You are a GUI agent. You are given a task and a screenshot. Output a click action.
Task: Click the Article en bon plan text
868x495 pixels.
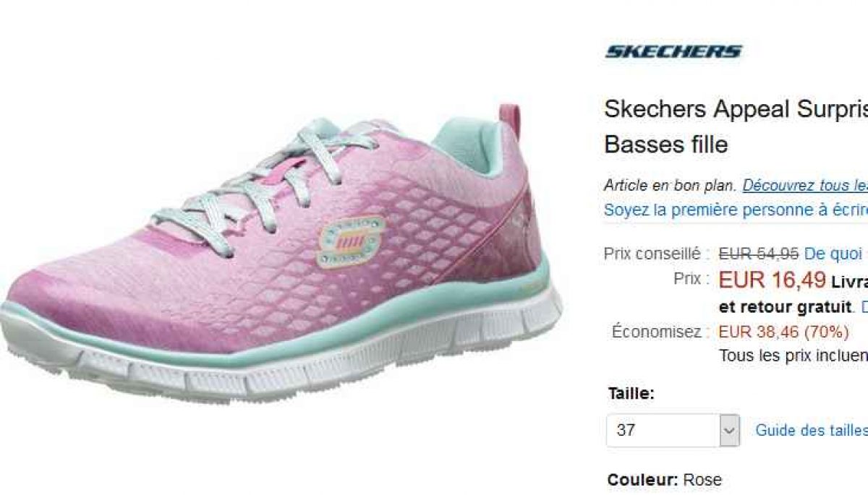tap(671, 186)
